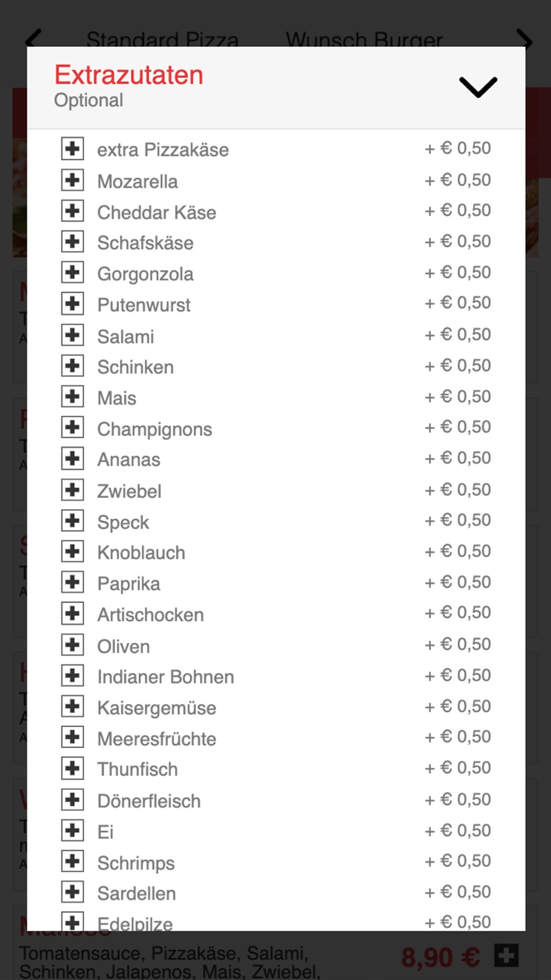
Task: Add Champignons with the plus icon
Action: 72,427
